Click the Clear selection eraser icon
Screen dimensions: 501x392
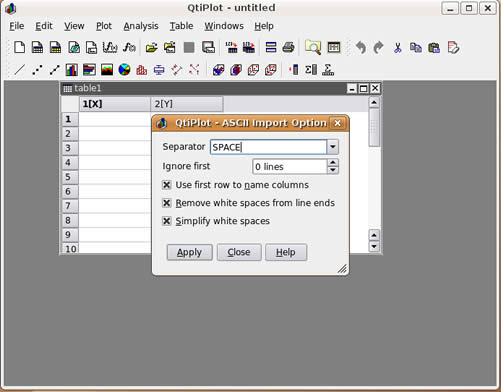coord(453,47)
